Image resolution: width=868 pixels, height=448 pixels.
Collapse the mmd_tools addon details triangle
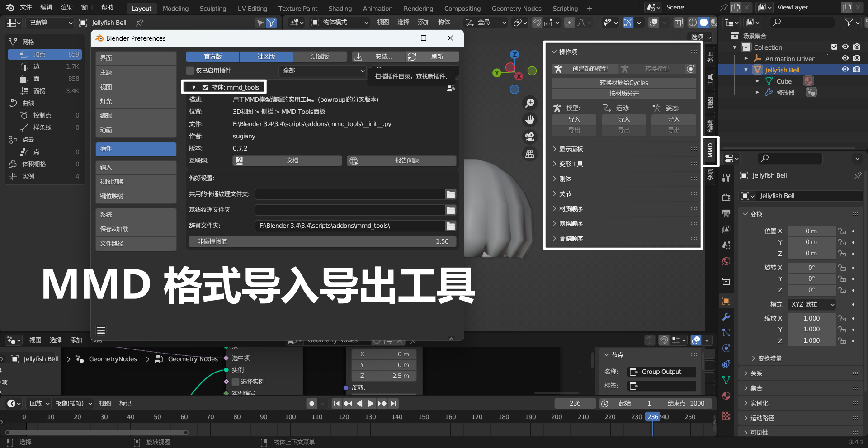pyautogui.click(x=194, y=87)
